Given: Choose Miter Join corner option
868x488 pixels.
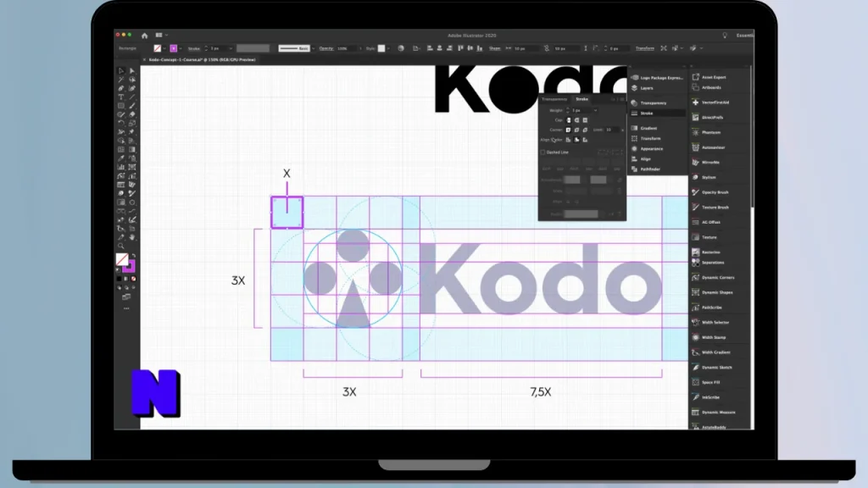Looking at the screenshot, I should [x=569, y=130].
